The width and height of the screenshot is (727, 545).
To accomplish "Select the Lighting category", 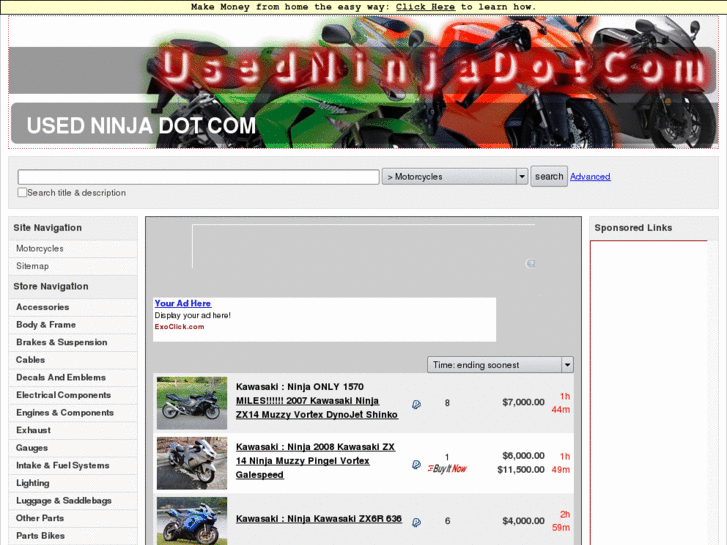I will coord(32,483).
